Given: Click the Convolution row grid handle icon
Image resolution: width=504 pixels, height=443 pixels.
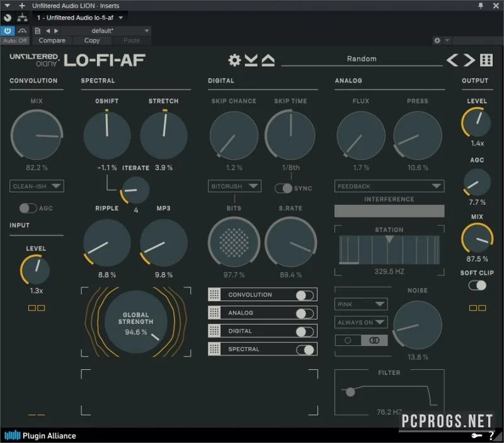Looking at the screenshot, I should (x=214, y=294).
